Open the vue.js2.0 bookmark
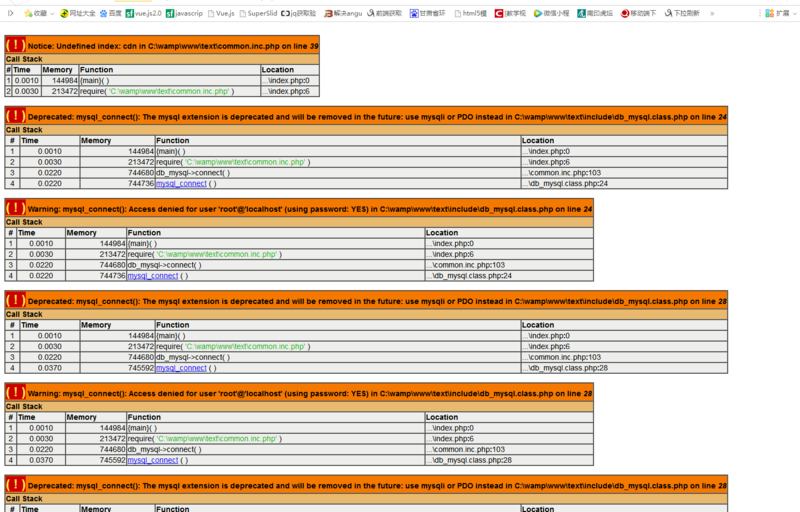 [x=144, y=13]
